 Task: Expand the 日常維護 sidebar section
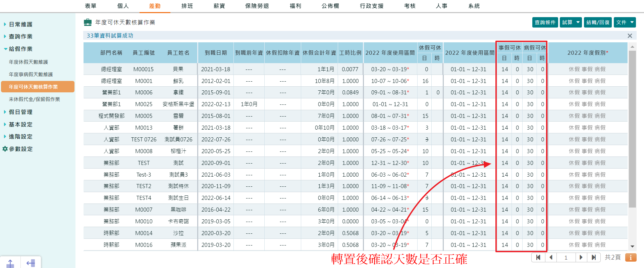[x=20, y=24]
